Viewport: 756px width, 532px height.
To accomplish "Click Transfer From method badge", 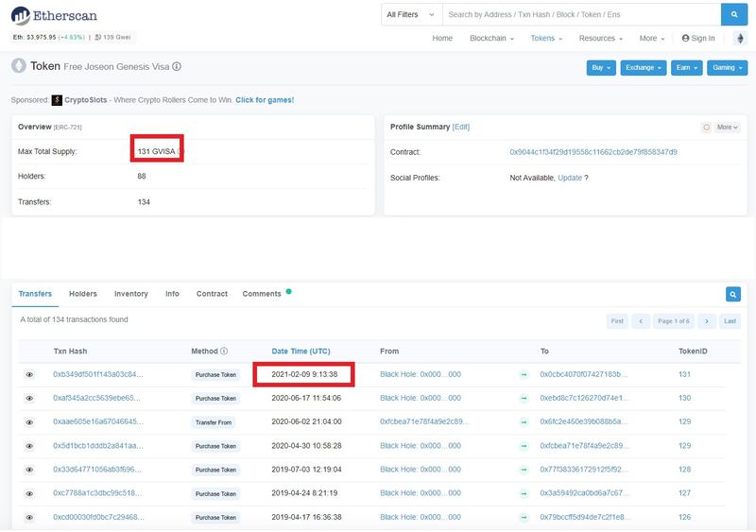I will point(214,422).
